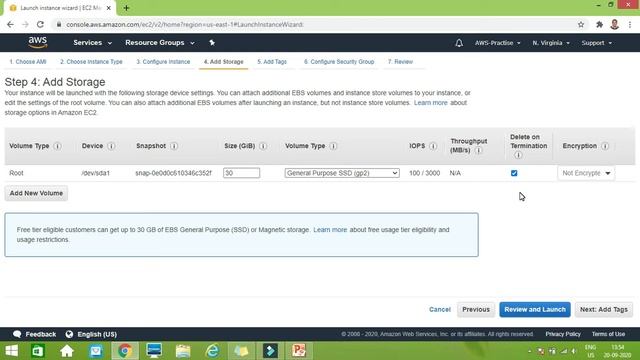Open File Explorer from the taskbar
This screenshot has width=640, height=360.
pyautogui.click(x=183, y=351)
